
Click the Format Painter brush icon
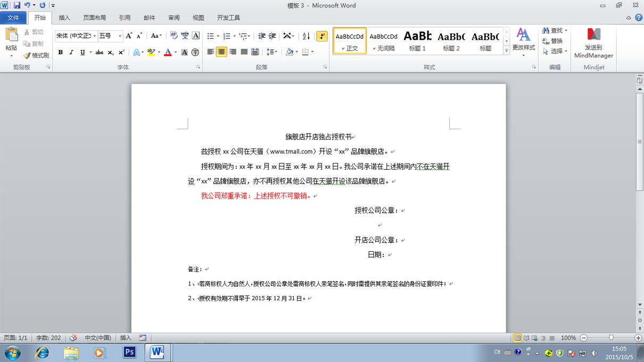tap(27, 55)
